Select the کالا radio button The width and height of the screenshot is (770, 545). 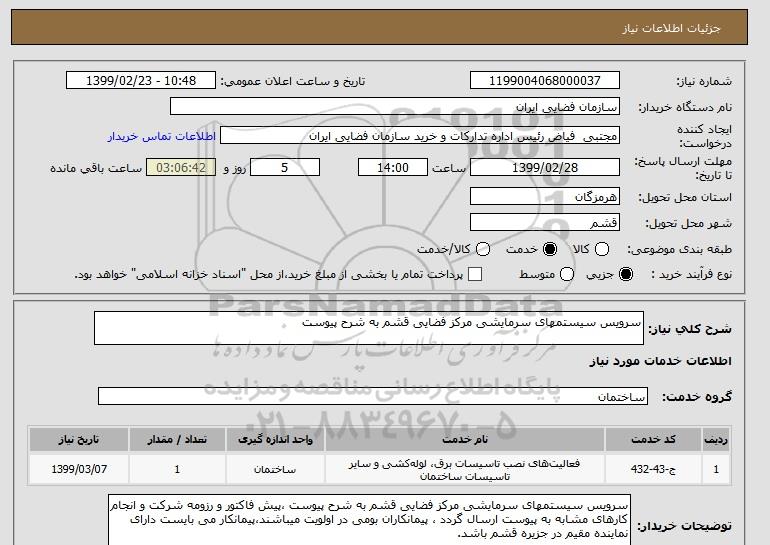pos(602,249)
